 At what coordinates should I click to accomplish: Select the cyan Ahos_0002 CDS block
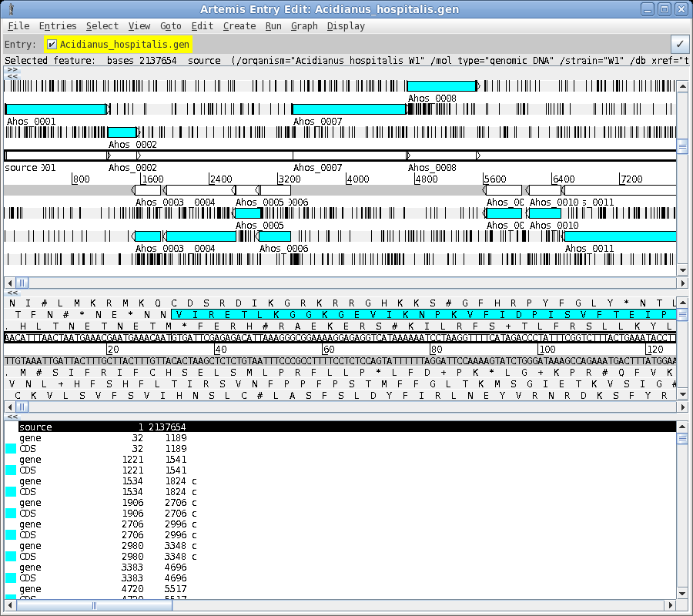point(122,132)
